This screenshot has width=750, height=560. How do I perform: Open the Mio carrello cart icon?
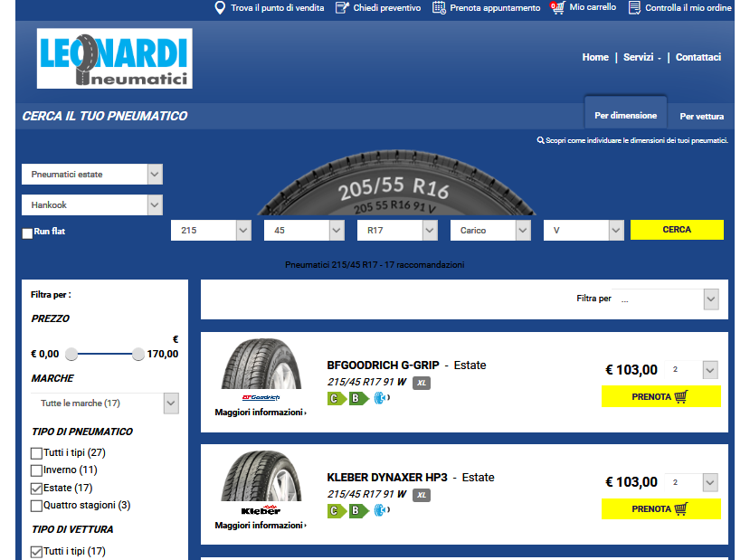(x=557, y=7)
